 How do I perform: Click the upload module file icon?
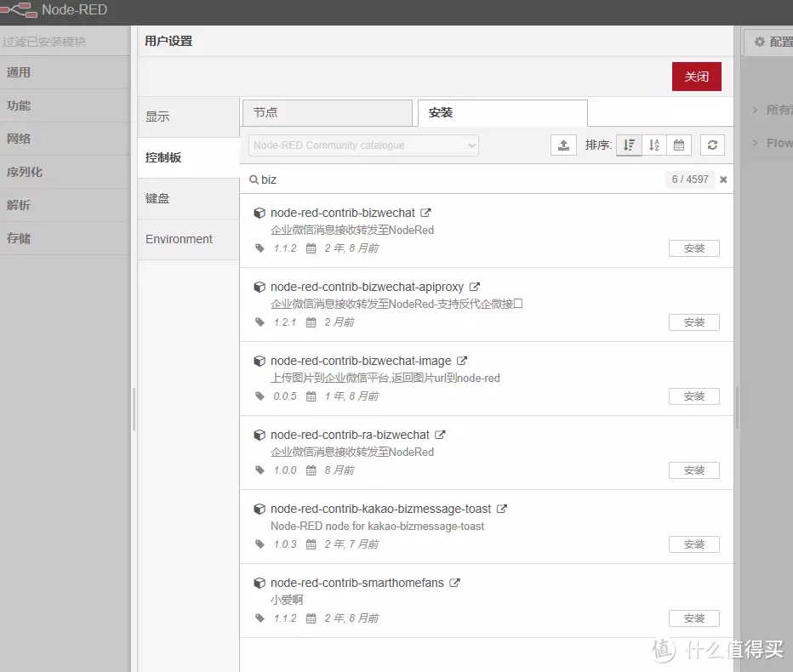563,145
